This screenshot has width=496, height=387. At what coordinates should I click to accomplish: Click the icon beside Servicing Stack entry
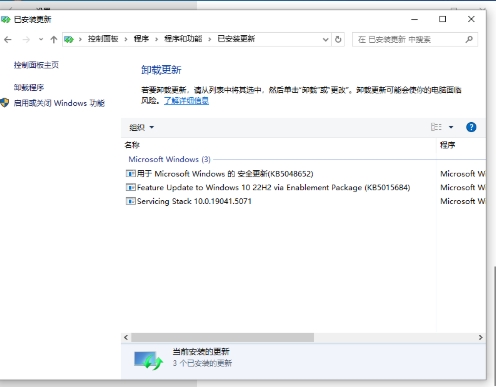(130, 201)
